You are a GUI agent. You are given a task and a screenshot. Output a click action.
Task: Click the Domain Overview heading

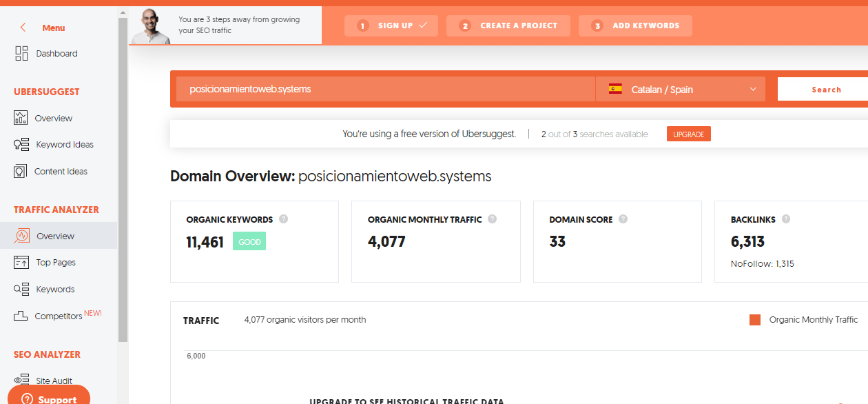[x=331, y=176]
